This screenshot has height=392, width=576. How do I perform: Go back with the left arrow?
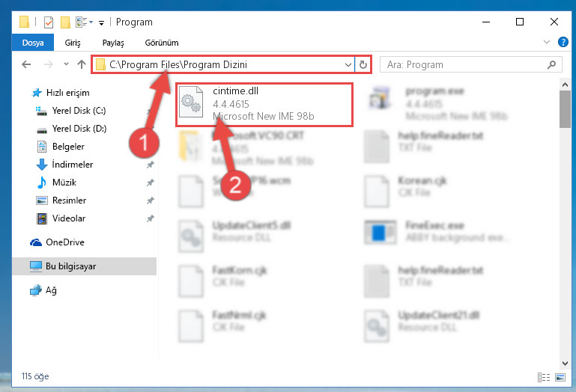coord(26,64)
